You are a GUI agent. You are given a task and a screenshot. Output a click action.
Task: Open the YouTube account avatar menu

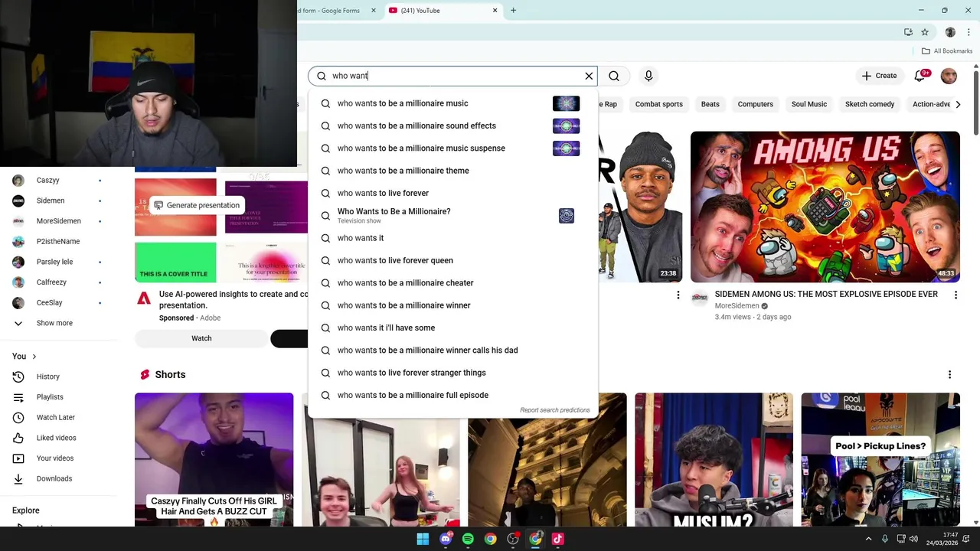coord(949,76)
